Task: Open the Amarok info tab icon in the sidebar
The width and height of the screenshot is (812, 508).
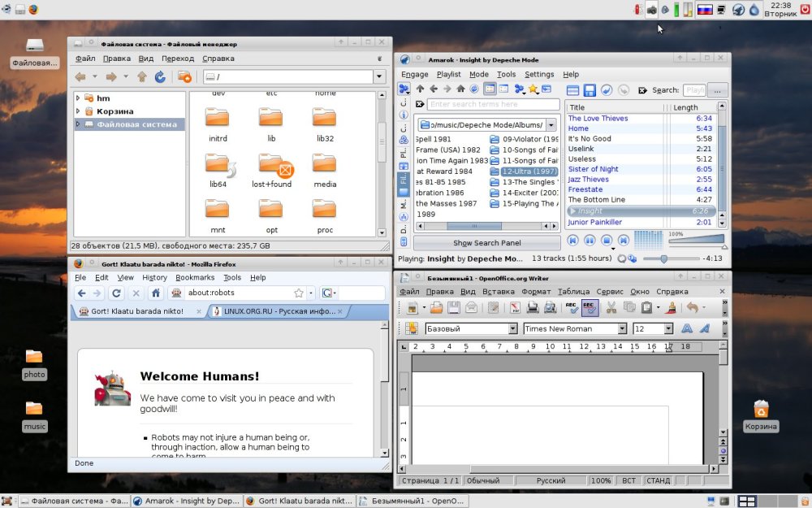Action: (404, 115)
